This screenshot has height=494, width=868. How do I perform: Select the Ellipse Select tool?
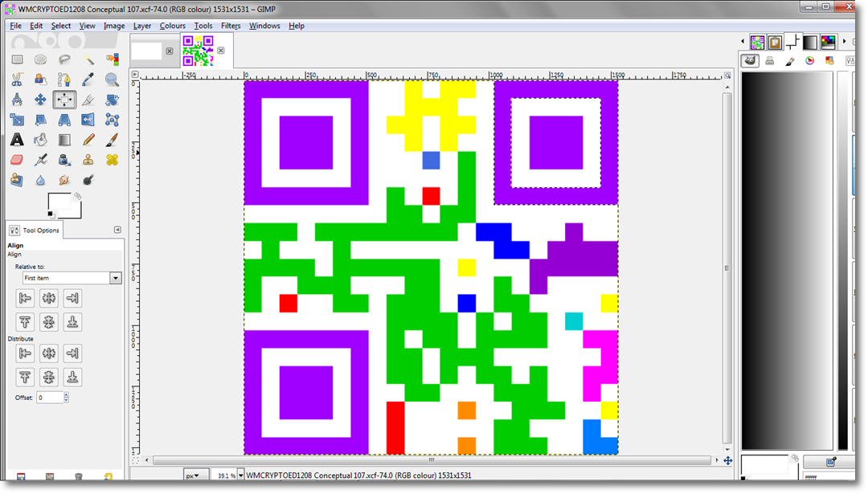[40, 59]
